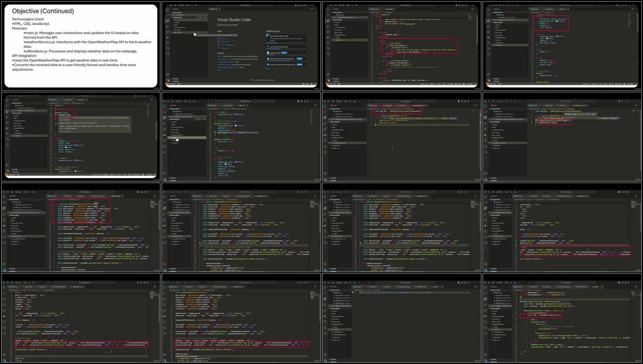Open the empty main.js file thumbnail
This screenshot has height=364, width=643.
[x=402, y=318]
